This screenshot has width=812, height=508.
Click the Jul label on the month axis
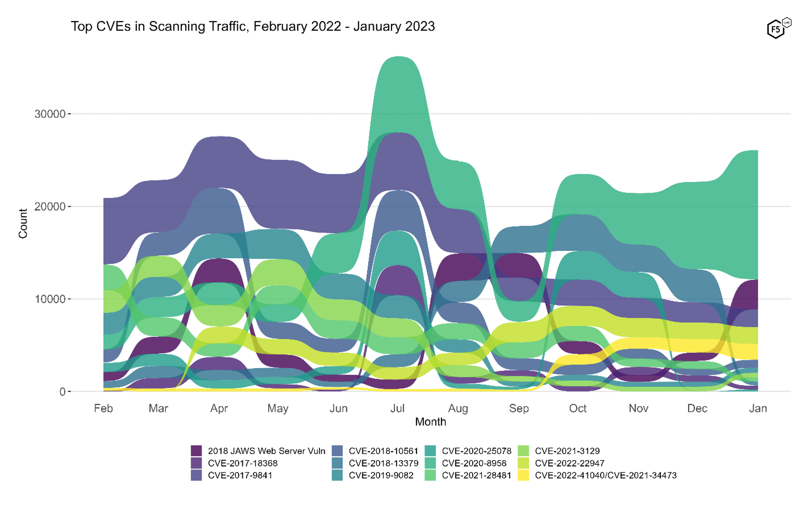(397, 408)
